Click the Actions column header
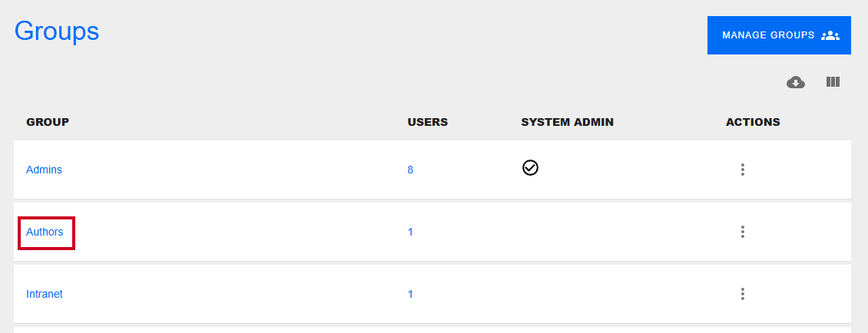This screenshot has width=868, height=333. coord(753,122)
